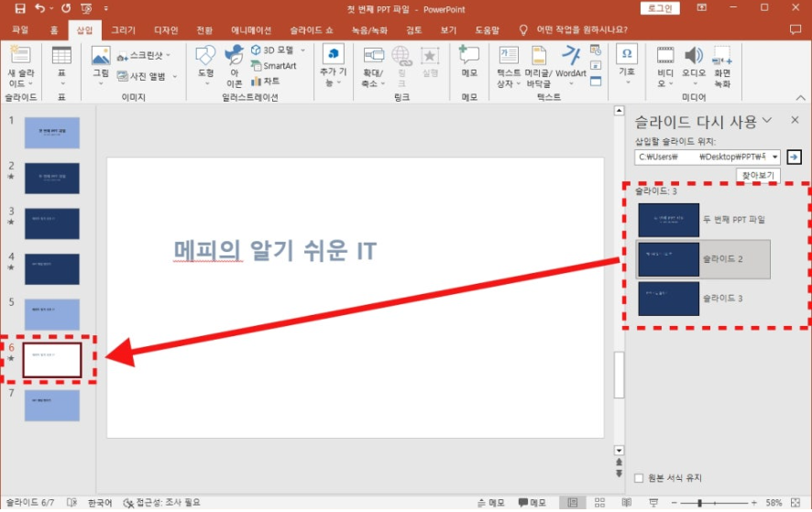Switch to Design (디자인) tab
Viewport: 812px width, 512px height.
point(166,29)
